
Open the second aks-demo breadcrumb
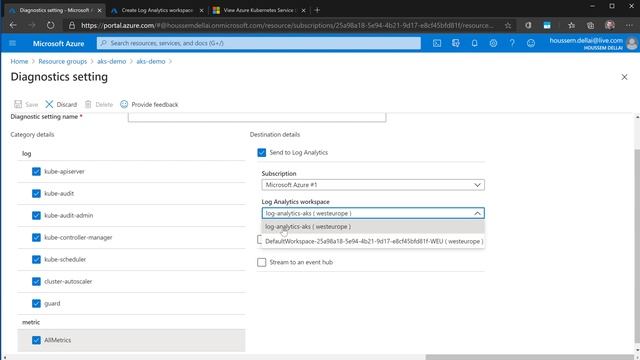[x=151, y=61]
